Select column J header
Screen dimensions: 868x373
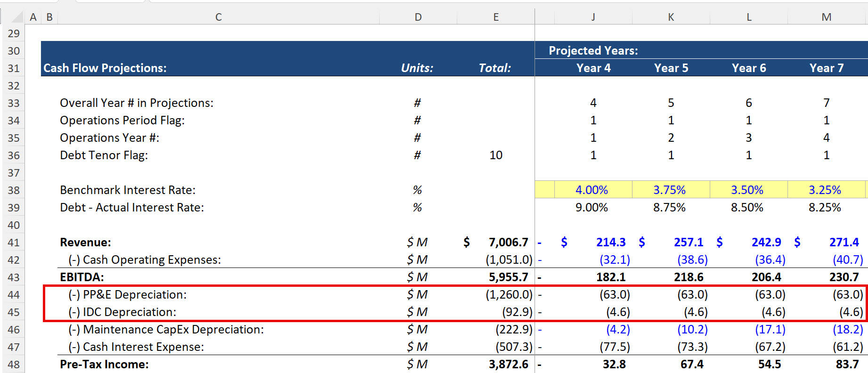[x=593, y=17]
